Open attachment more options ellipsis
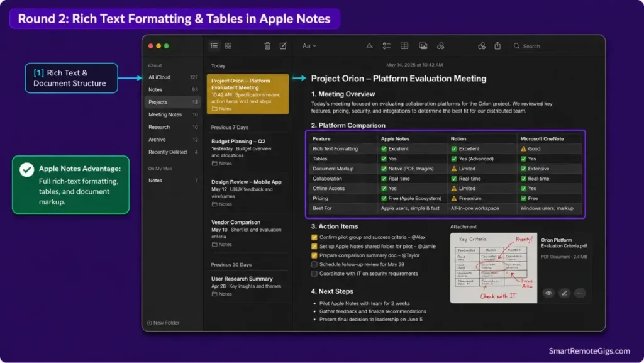This screenshot has width=644, height=363. coord(580,293)
